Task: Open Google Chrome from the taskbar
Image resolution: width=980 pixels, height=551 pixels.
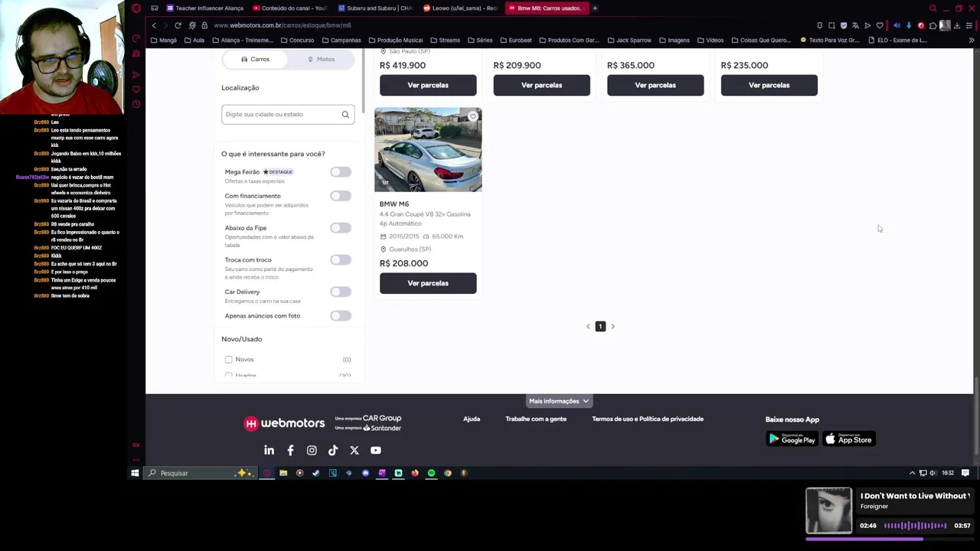Action: tap(448, 473)
